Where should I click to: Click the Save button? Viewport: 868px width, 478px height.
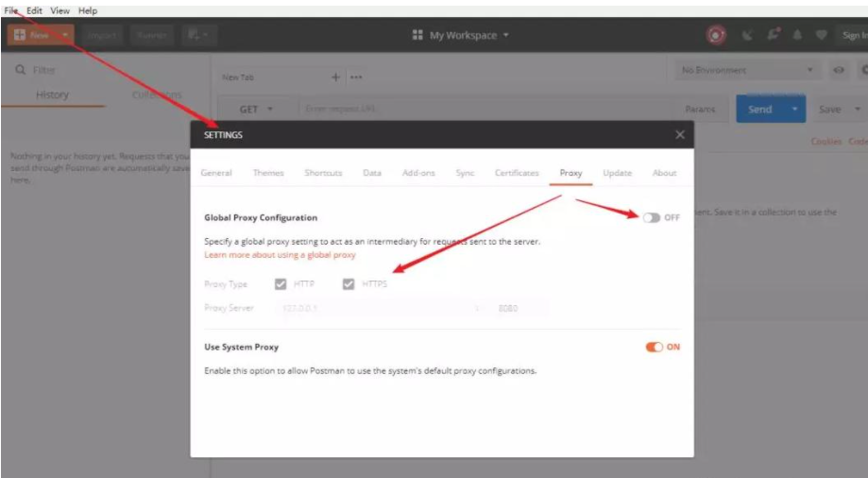pyautogui.click(x=830, y=110)
